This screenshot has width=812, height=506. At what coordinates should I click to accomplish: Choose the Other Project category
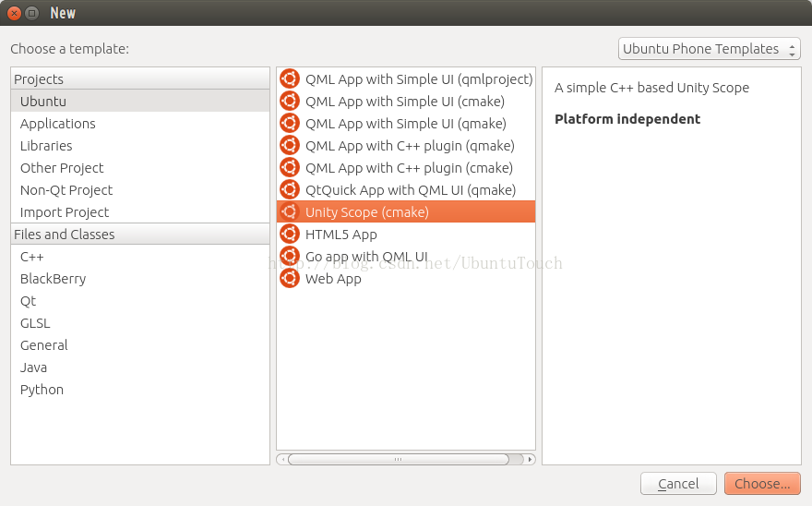(140, 167)
